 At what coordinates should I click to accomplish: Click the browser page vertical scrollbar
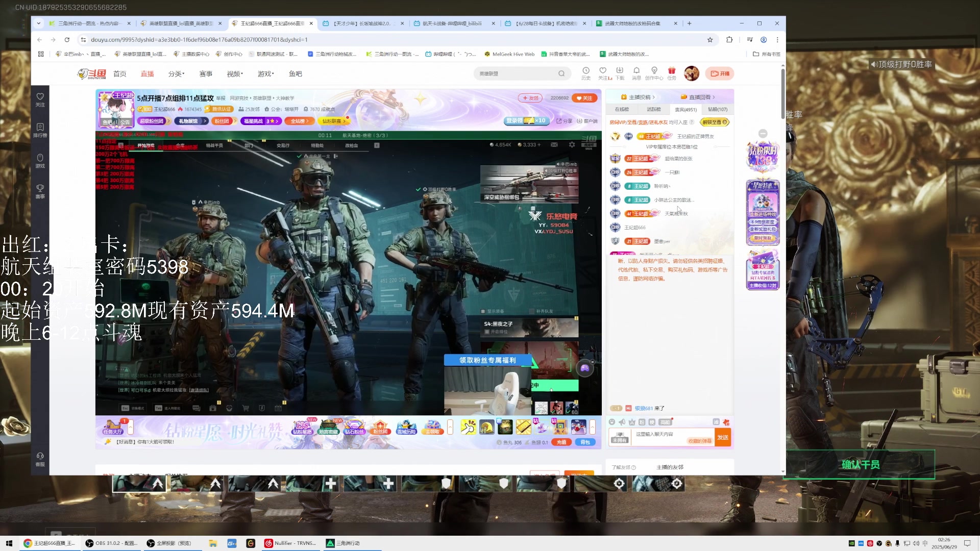pos(783,94)
